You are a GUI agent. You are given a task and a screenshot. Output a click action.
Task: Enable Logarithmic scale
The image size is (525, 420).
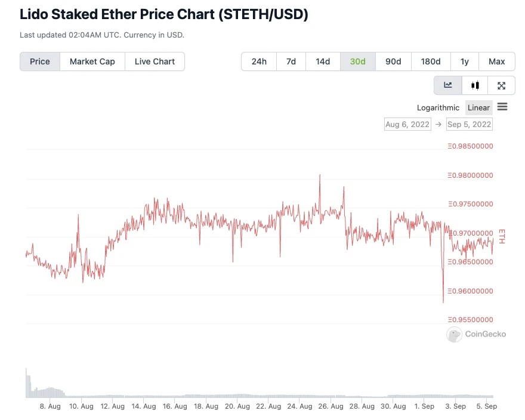pos(438,107)
